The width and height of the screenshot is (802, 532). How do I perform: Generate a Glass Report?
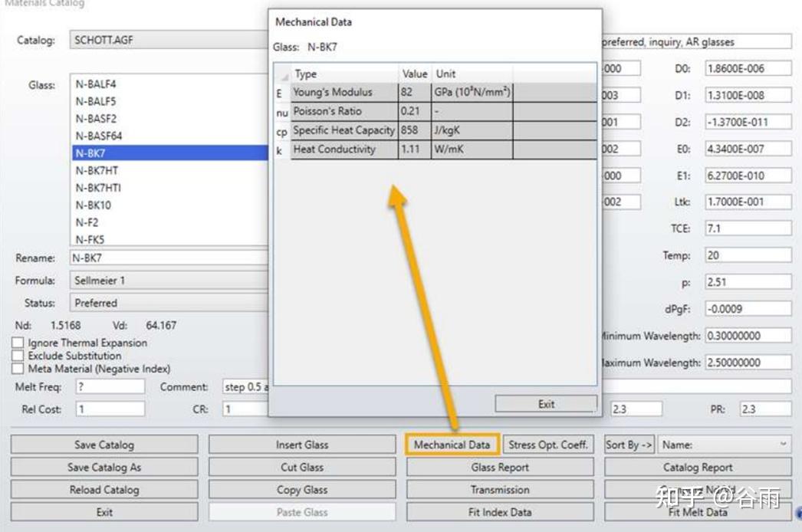click(499, 467)
